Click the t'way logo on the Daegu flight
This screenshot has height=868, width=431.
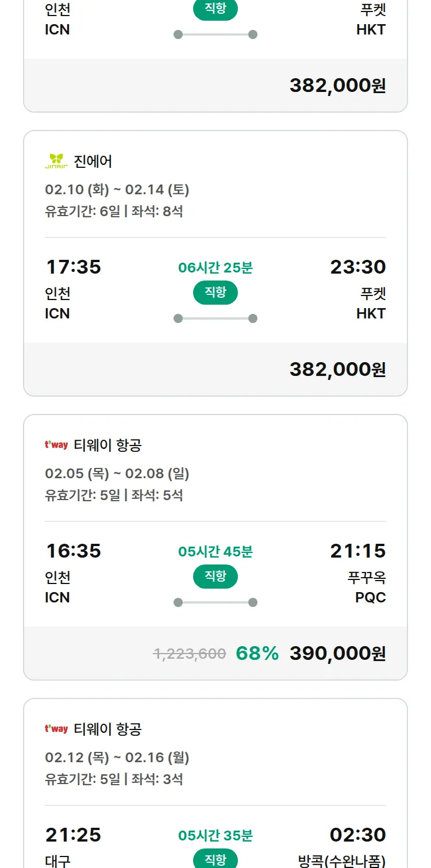coord(56,729)
